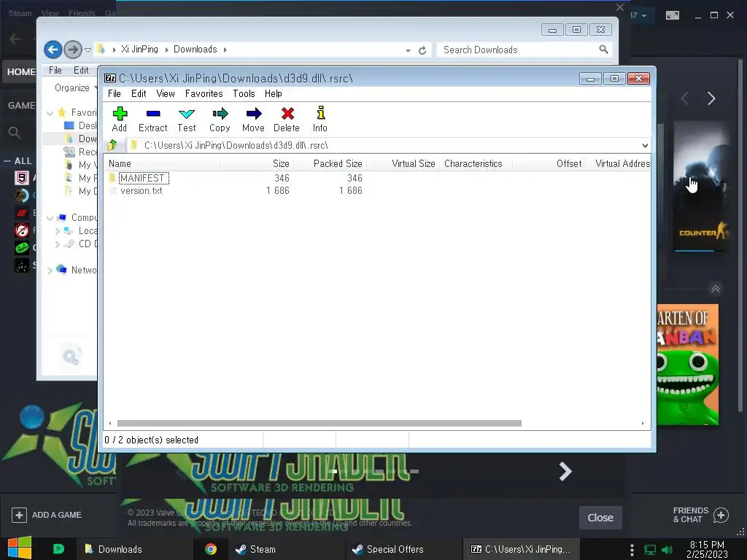747x560 pixels.
Task: Click the Explorer back navigation arrow
Action: pos(53,49)
